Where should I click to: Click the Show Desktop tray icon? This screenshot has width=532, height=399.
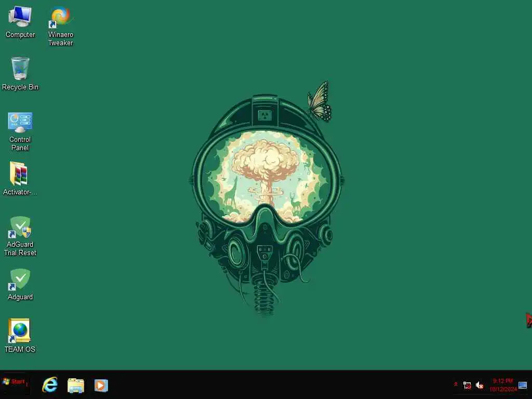(523, 385)
